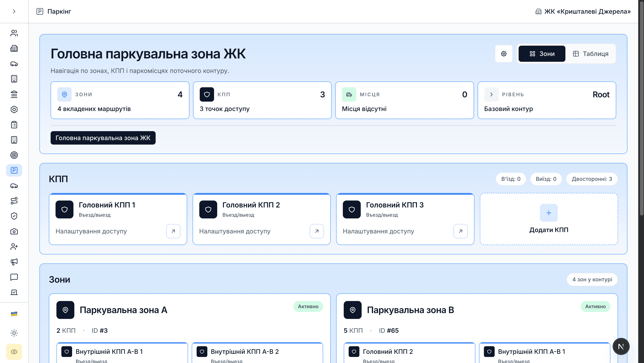Open the upper car icon in sidebar
The width and height of the screenshot is (644, 363).
(x=14, y=64)
